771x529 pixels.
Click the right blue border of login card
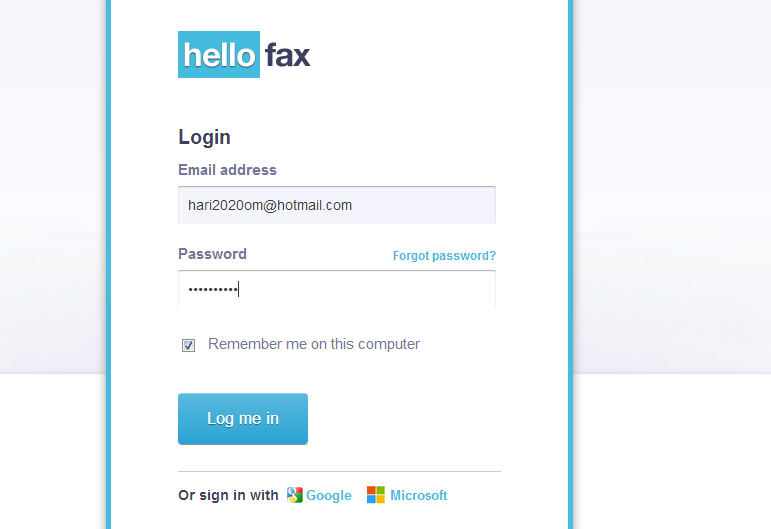tap(570, 264)
